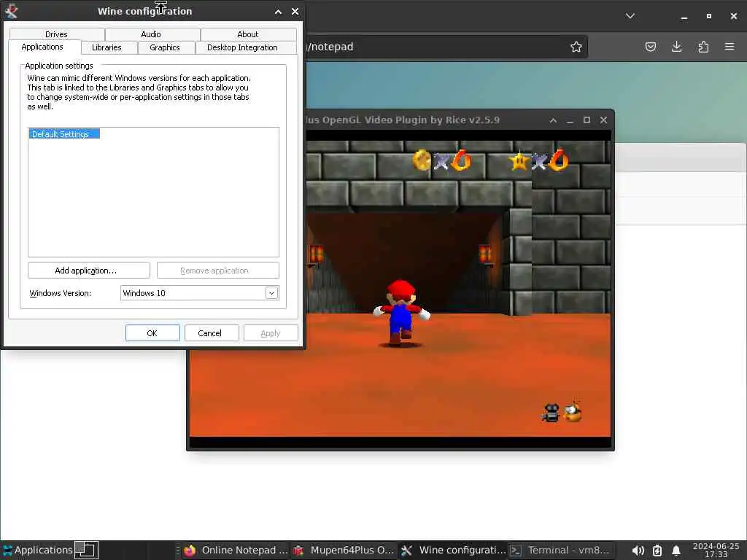This screenshot has height=560, width=747.
Task: Click the Wine tools icon in taskbar item
Action: pyautogui.click(x=406, y=551)
